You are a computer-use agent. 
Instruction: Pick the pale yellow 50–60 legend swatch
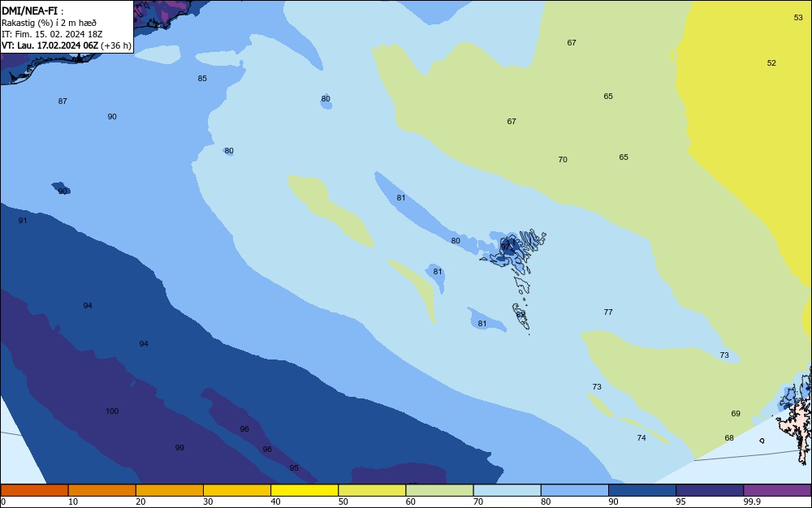[372, 490]
